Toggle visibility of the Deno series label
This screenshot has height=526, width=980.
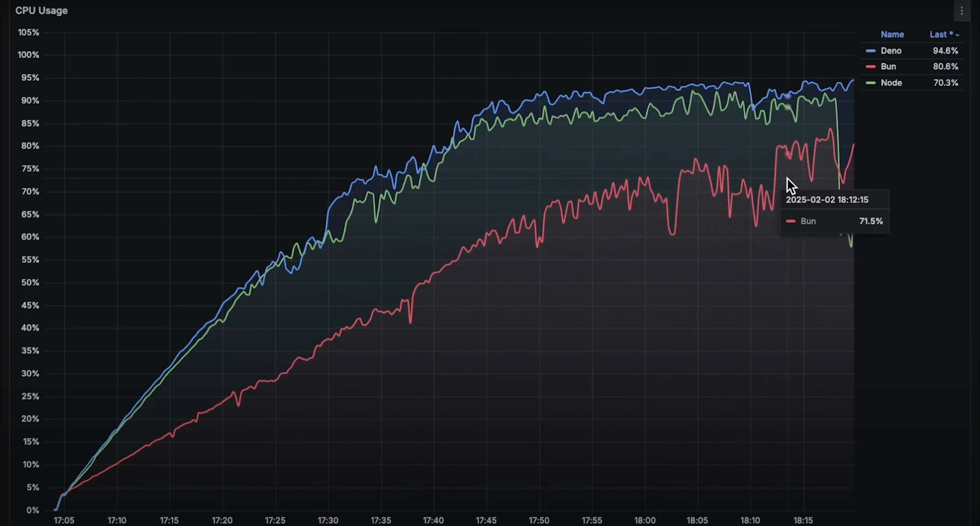891,50
